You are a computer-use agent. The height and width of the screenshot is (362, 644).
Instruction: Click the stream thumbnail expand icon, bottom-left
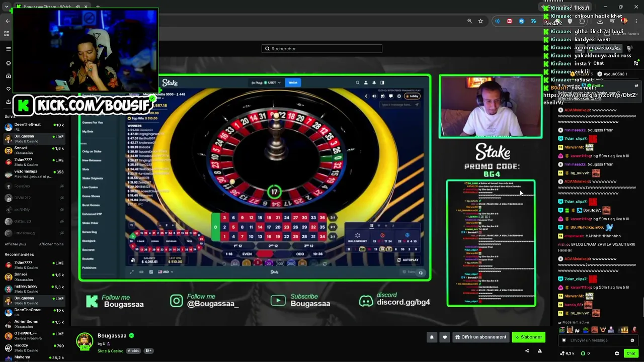click(x=131, y=272)
